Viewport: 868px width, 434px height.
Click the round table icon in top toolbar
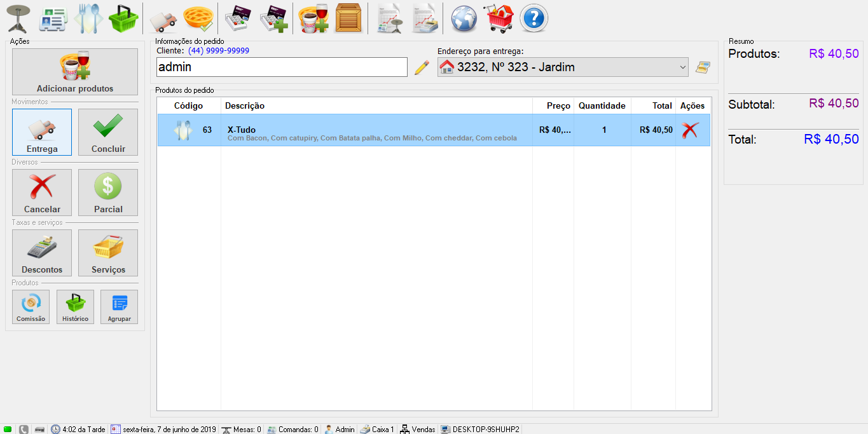(18, 18)
